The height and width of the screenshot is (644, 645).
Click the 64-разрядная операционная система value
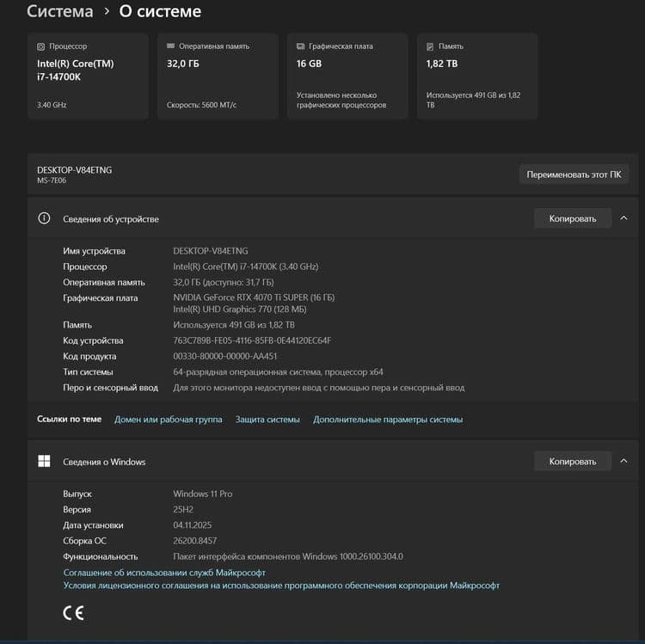(278, 371)
